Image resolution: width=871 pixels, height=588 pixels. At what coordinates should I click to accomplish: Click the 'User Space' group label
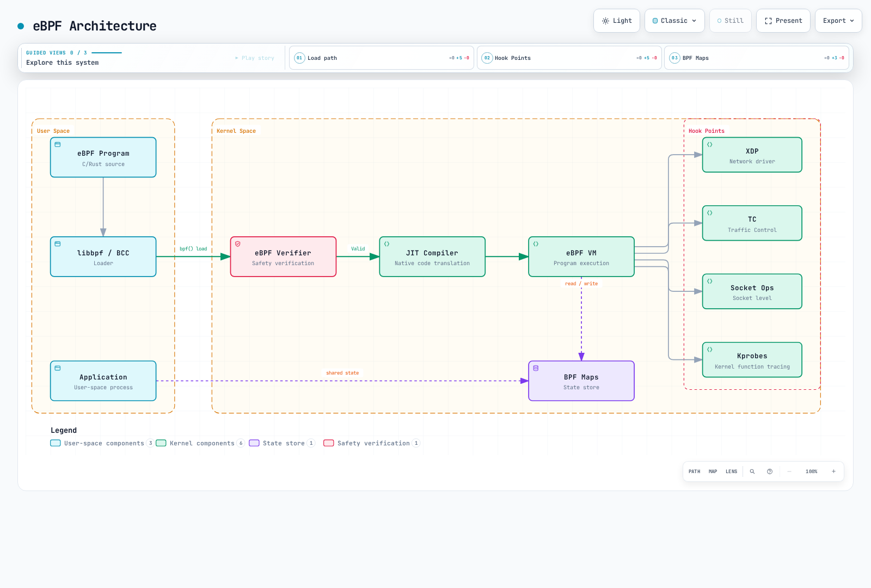click(53, 131)
